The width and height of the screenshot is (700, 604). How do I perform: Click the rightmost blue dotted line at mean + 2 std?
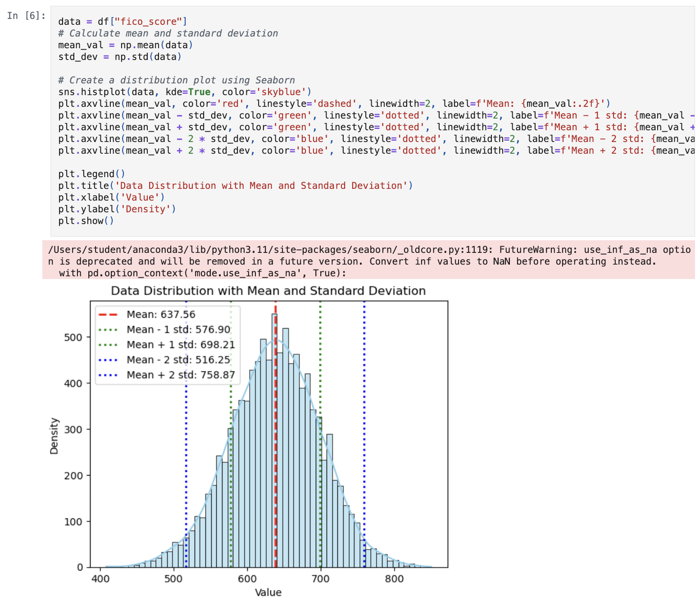pyautogui.click(x=364, y=434)
